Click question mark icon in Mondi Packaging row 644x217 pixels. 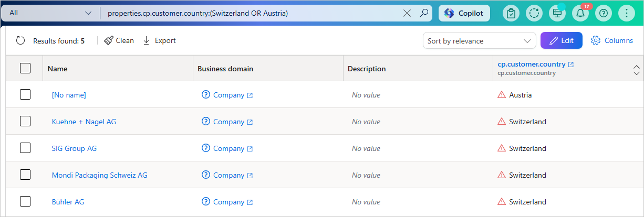(x=206, y=175)
